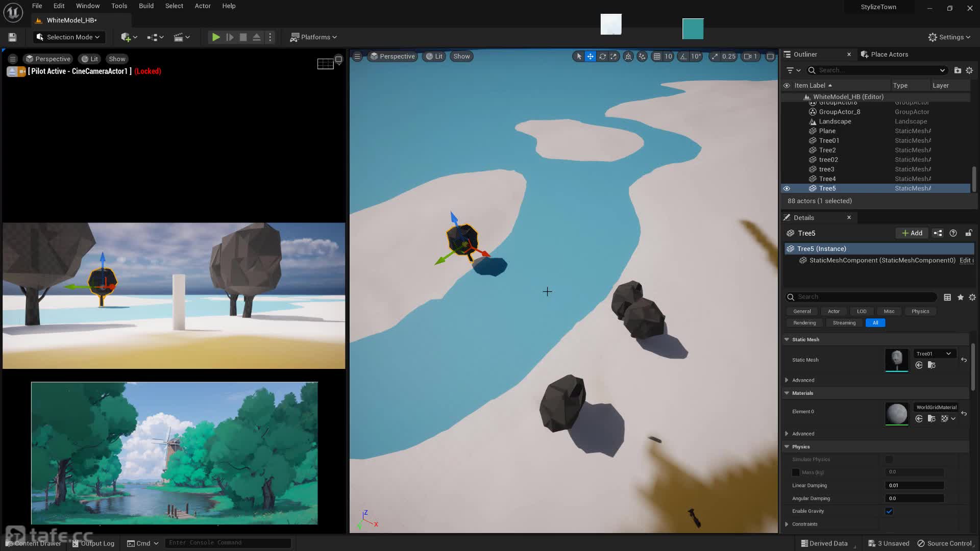Open the Tools menu
The width and height of the screenshot is (980, 551).
[x=119, y=6]
